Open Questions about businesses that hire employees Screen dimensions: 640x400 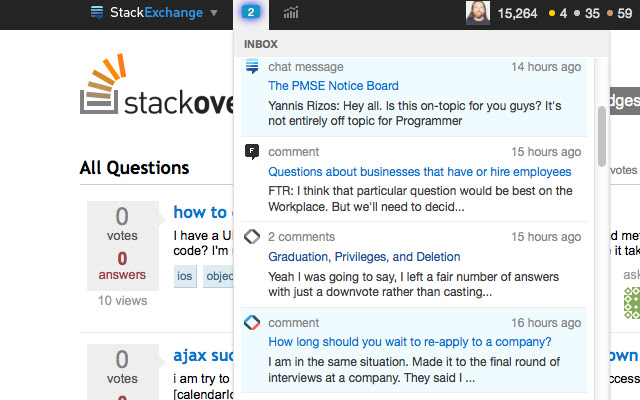pos(420,172)
